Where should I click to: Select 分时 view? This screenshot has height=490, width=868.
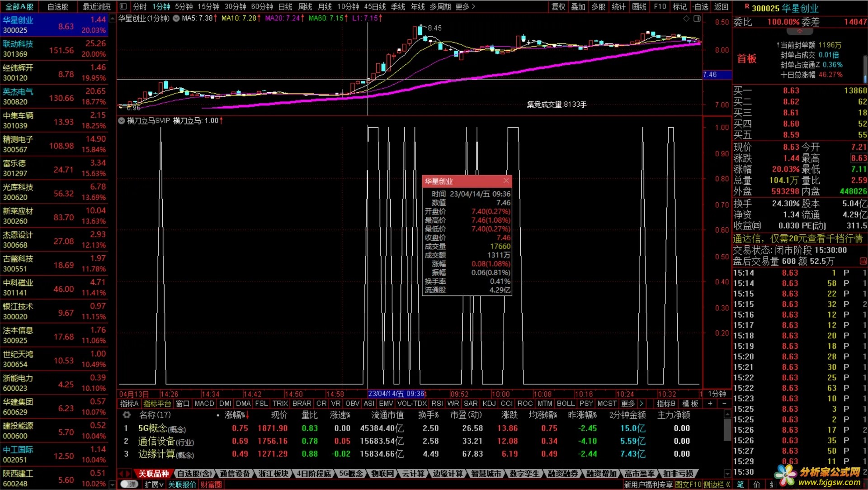pyautogui.click(x=140, y=6)
